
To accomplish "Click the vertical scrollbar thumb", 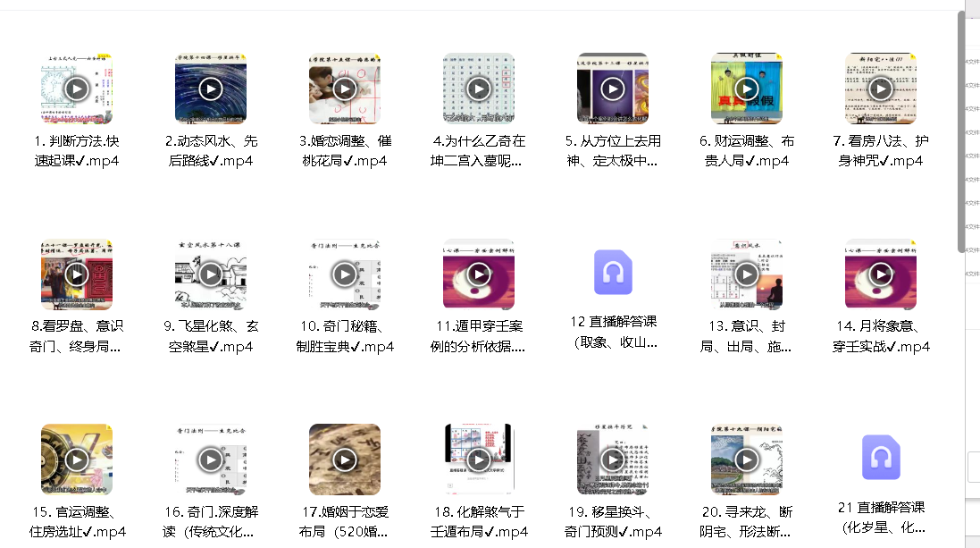I will tap(961, 131).
